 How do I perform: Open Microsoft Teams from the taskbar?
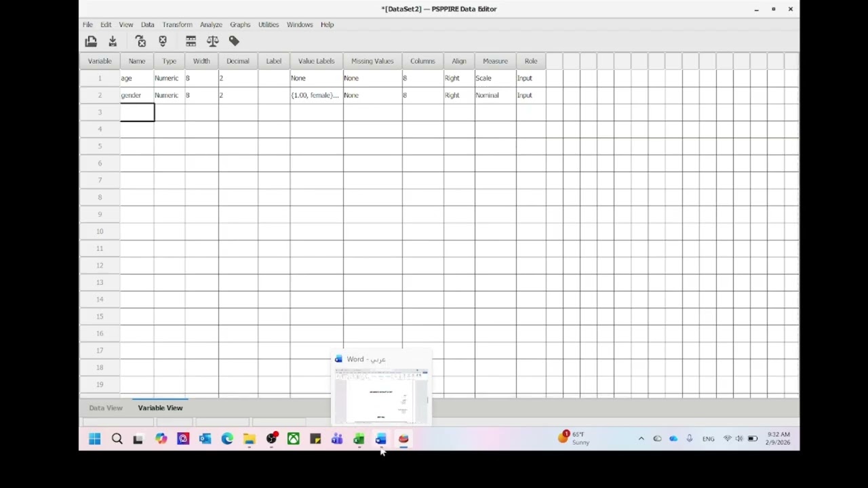(x=337, y=439)
